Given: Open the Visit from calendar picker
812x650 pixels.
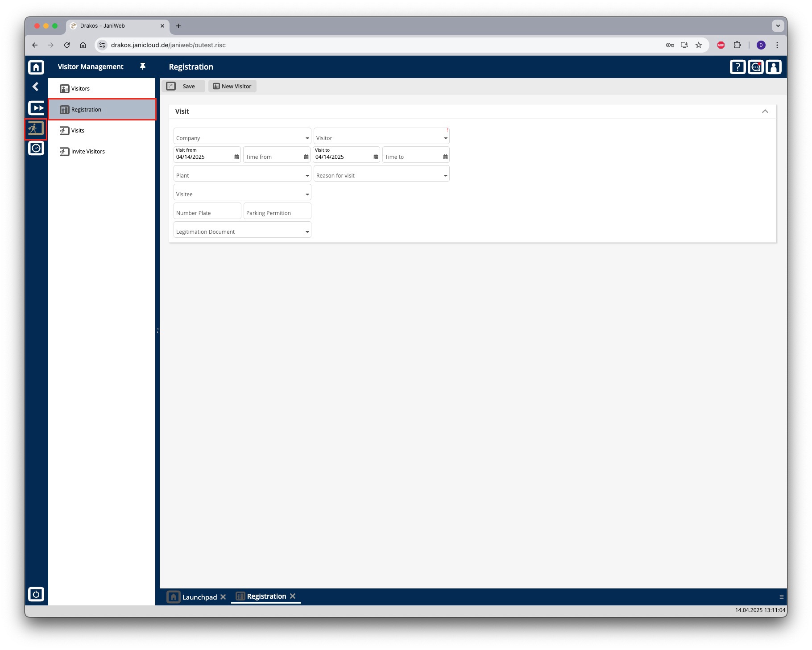Looking at the screenshot, I should pos(236,157).
